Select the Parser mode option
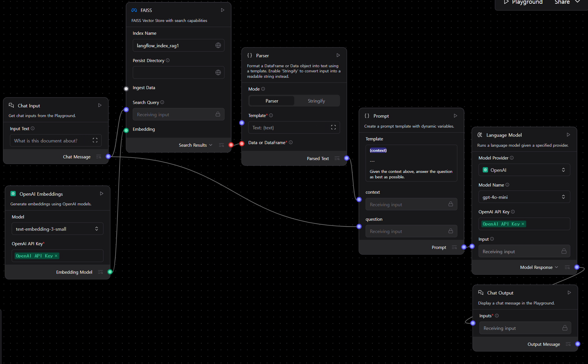 coord(272,101)
